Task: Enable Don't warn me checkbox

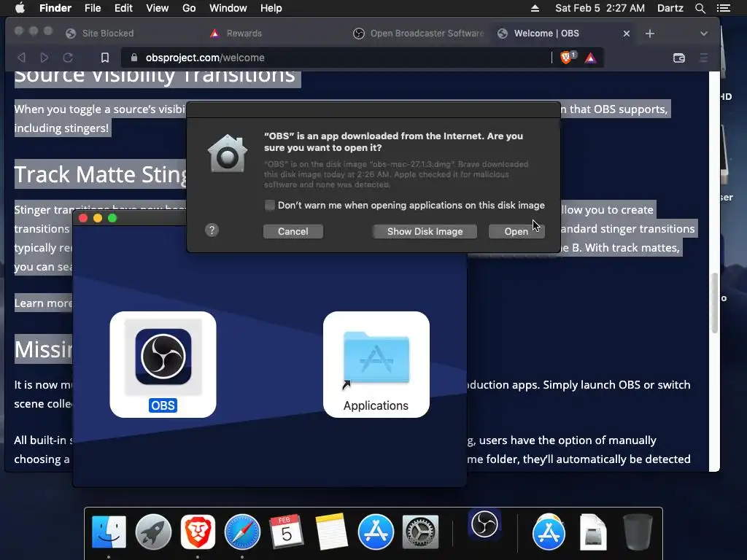Action: coord(270,205)
